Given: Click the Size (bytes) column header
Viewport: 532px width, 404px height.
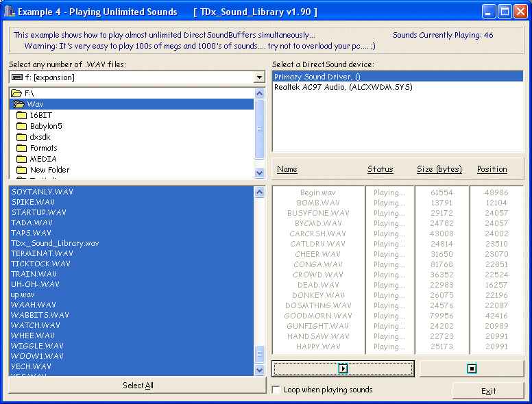Looking at the screenshot, I should (439, 169).
